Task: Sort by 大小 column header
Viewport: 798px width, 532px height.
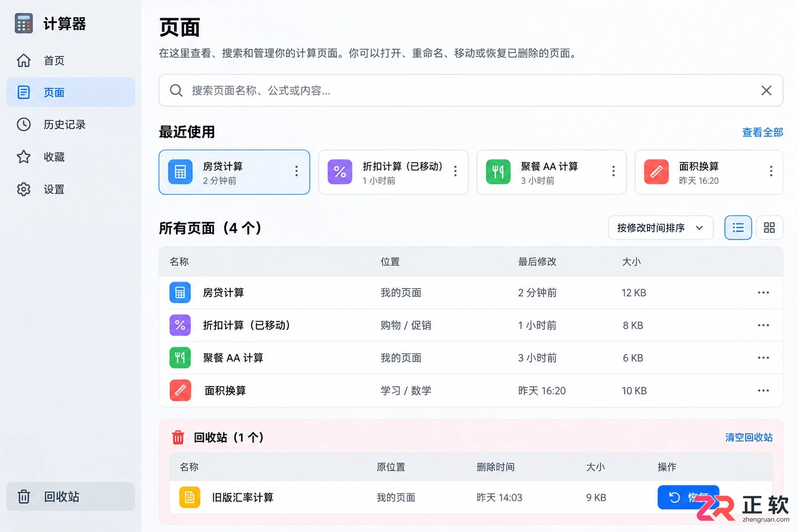Action: 631,262
